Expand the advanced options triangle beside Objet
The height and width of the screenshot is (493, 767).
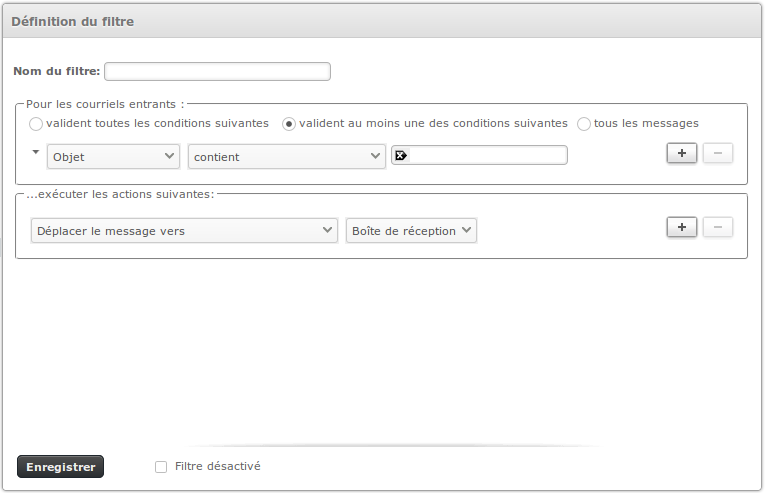coord(37,152)
